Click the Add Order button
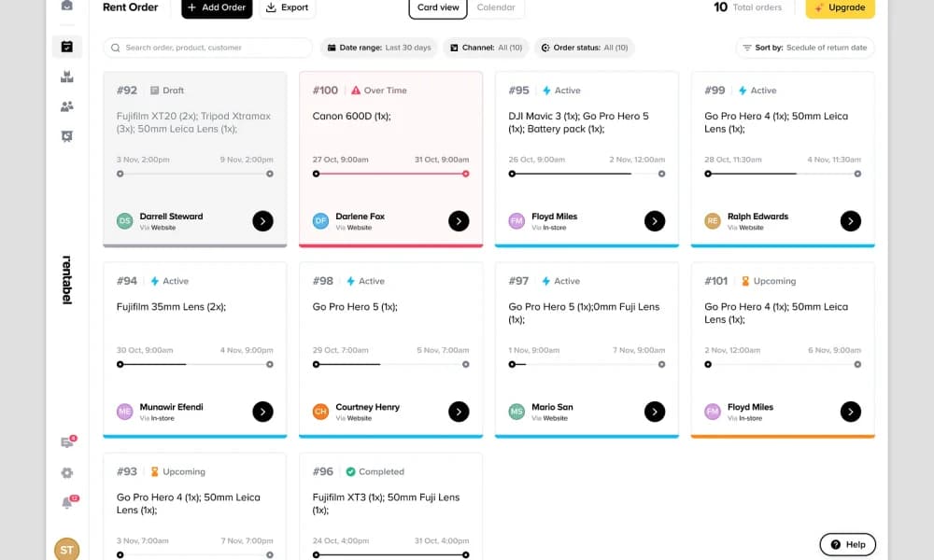 217,7
